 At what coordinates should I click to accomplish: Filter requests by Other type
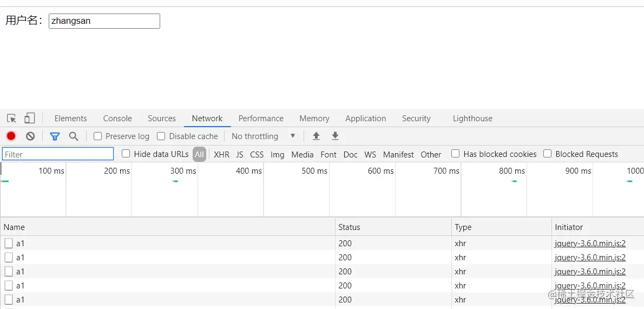coord(431,155)
